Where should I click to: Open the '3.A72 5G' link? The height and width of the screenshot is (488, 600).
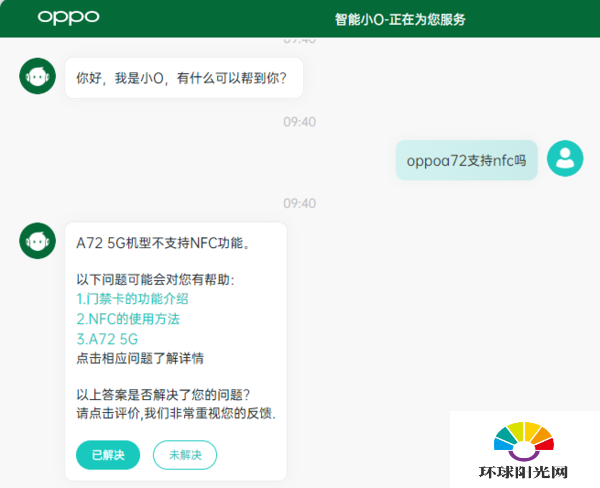(107, 339)
